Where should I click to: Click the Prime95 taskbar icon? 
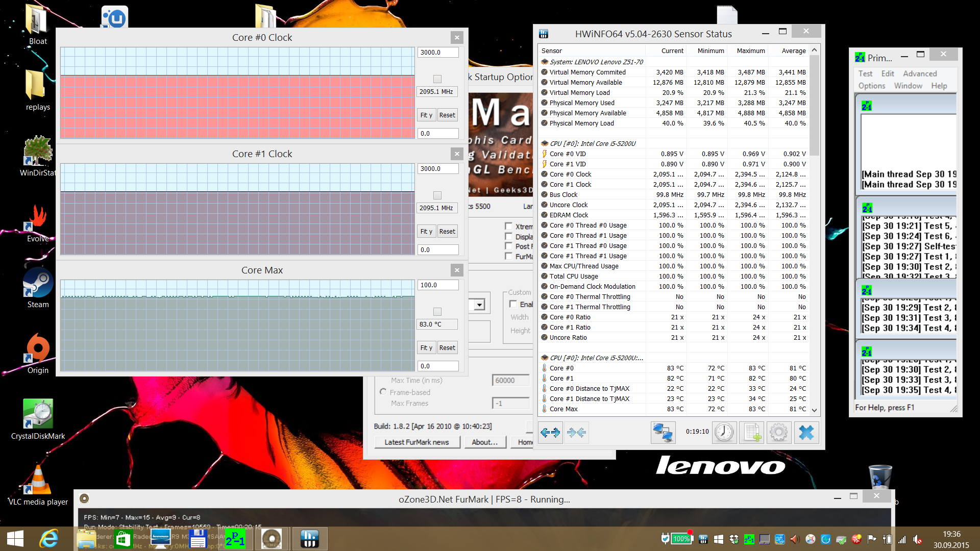pyautogui.click(x=235, y=539)
